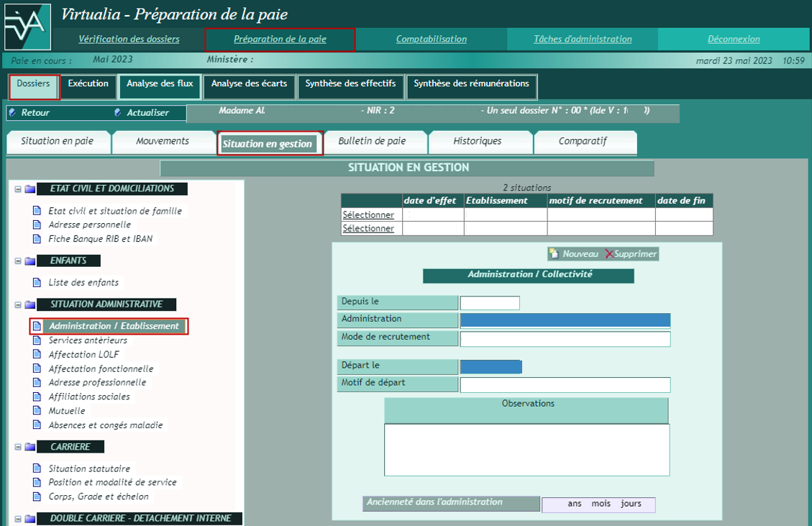Collapse the Situation administrative section
The image size is (812, 526).
pos(18,304)
